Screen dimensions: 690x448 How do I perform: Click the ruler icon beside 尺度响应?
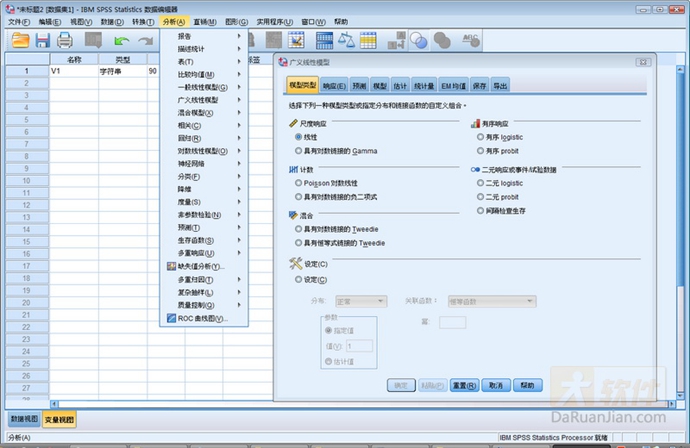tap(293, 123)
